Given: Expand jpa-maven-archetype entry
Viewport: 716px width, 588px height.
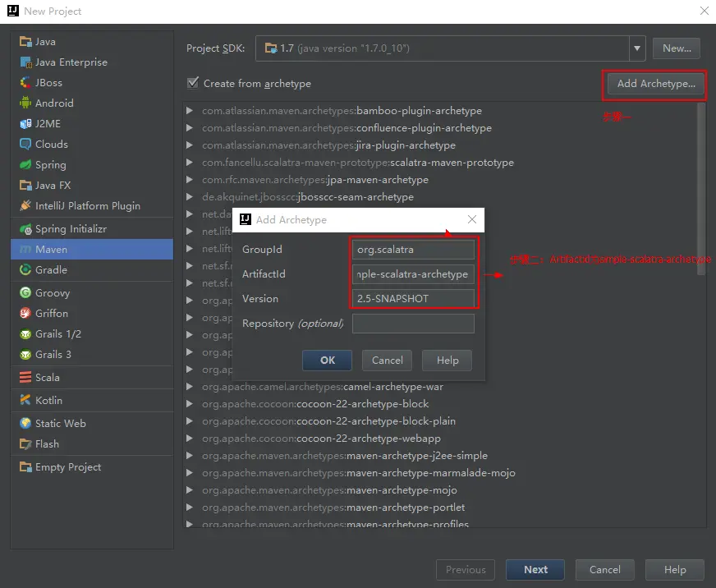Looking at the screenshot, I should [x=189, y=180].
